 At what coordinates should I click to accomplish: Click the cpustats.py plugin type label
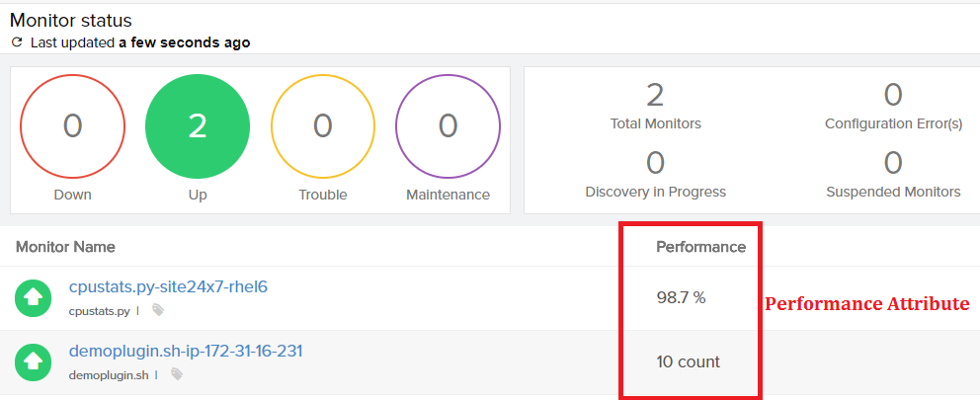[99, 310]
